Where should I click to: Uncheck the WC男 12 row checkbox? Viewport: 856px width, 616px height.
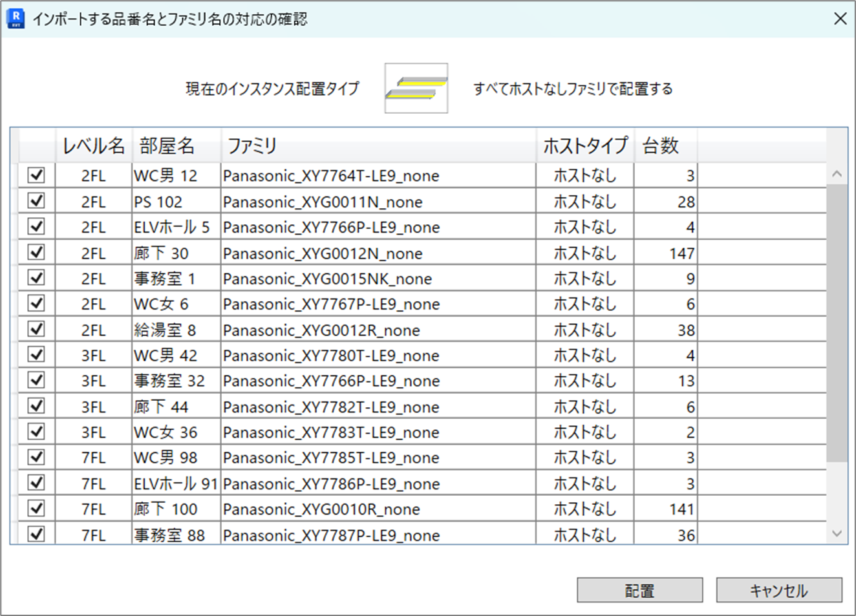coord(36,175)
